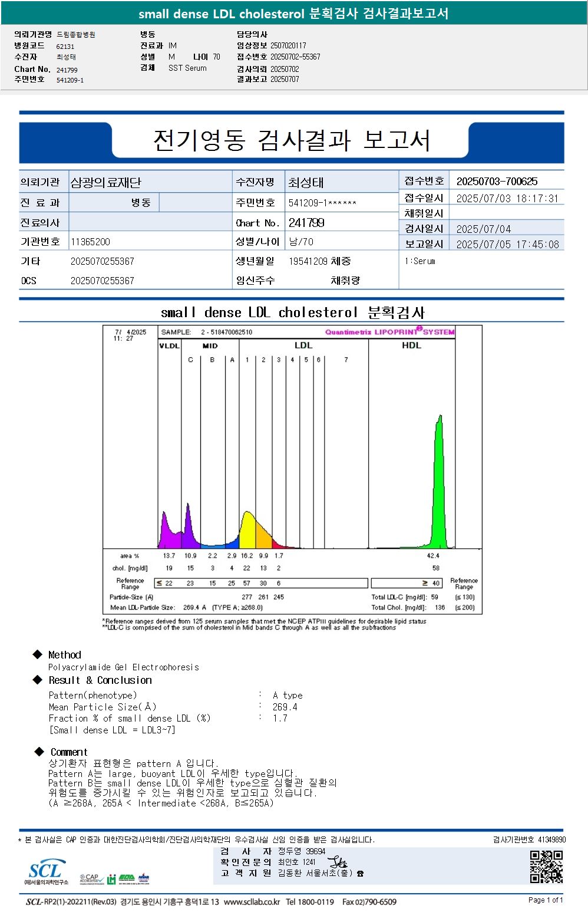This screenshot has width=588, height=922.
Task: Click the Tel 1800-0119 phone number
Action: (310, 902)
